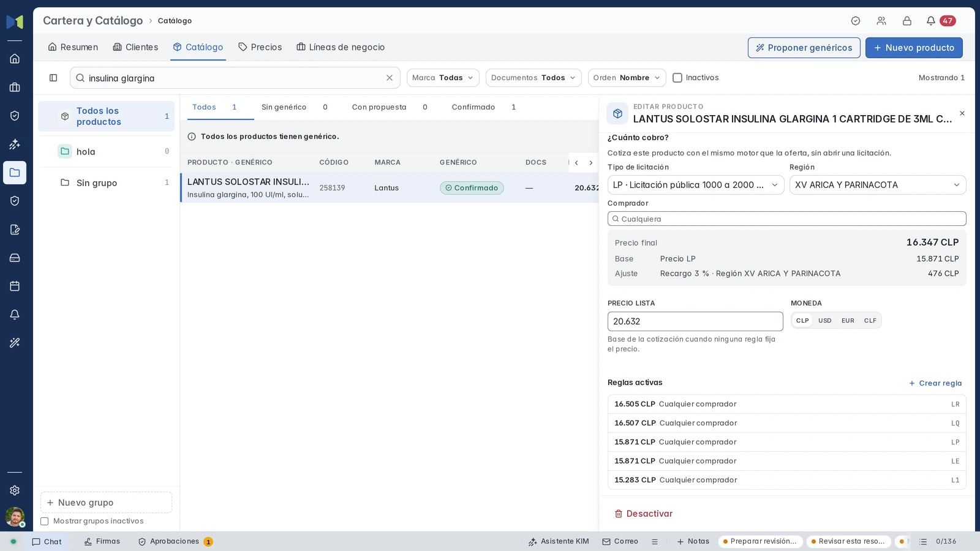Open the list icon in bottom status bar
This screenshot has width=980, height=551.
tap(923, 542)
